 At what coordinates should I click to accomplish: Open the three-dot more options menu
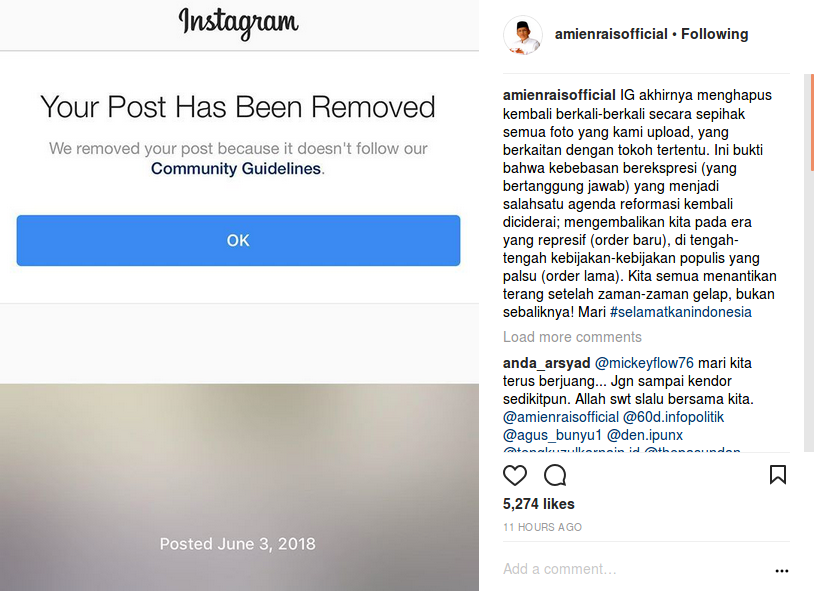(x=781, y=571)
